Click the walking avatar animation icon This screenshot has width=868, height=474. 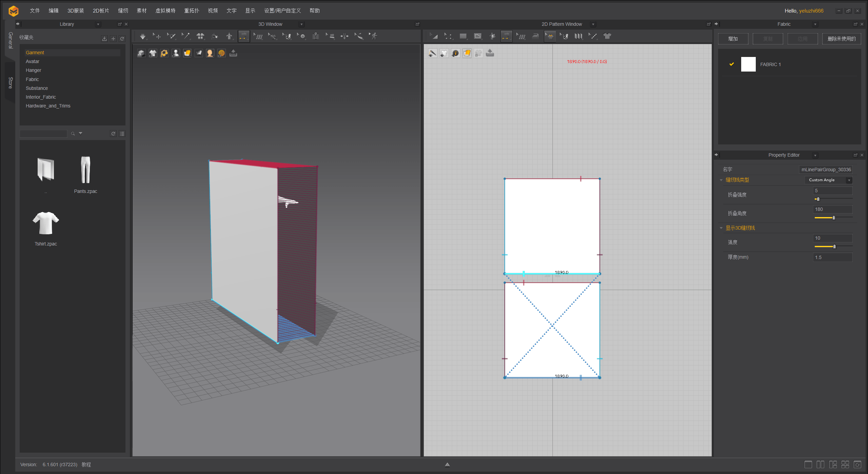tap(374, 36)
